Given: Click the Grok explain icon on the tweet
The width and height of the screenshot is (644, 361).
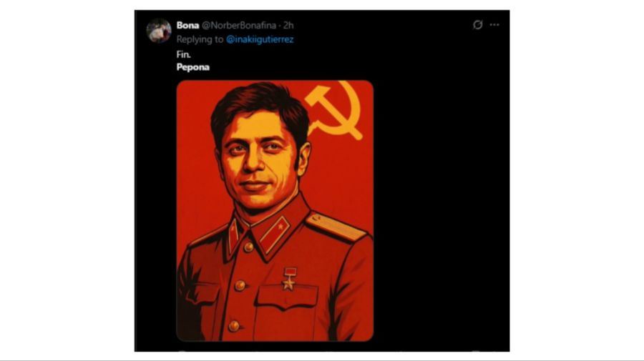Looking at the screenshot, I should pos(478,25).
